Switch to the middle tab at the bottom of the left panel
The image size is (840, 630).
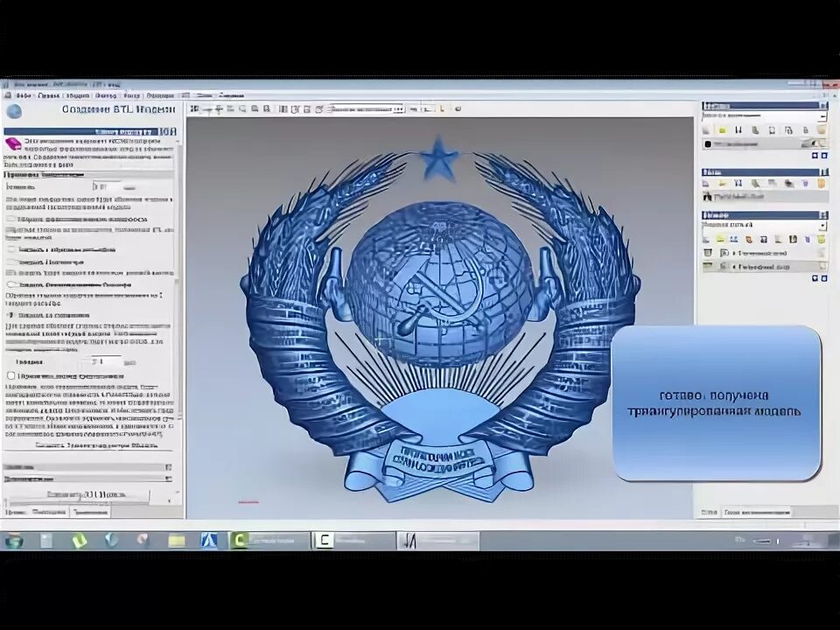coord(49,512)
